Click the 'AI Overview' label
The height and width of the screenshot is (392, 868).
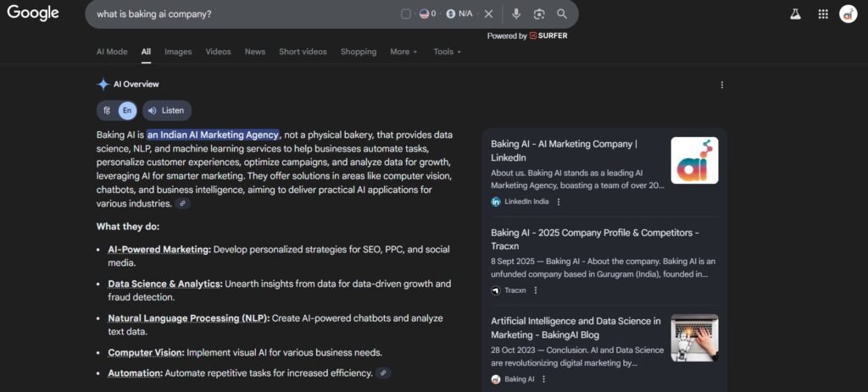point(136,84)
